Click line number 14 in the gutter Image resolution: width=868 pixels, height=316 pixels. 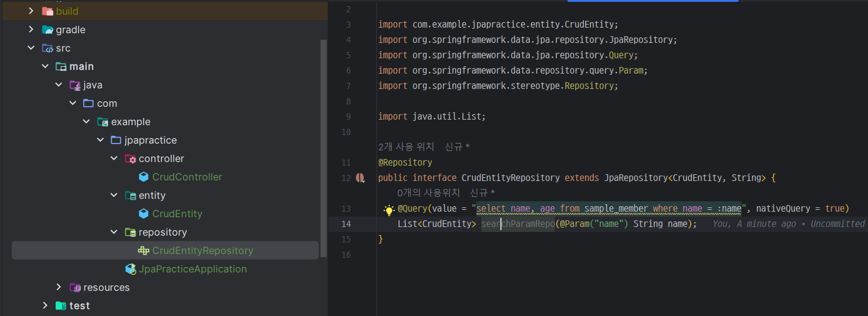[347, 224]
